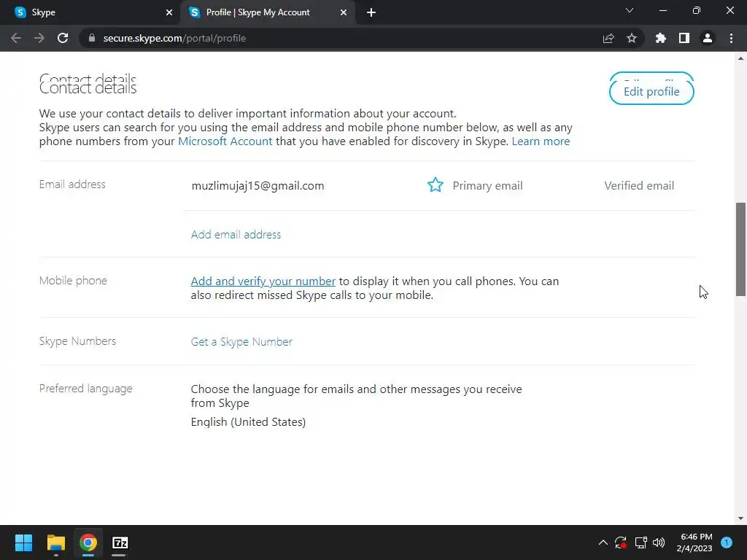Open the notification center badge
The image size is (747, 560).
727,542
